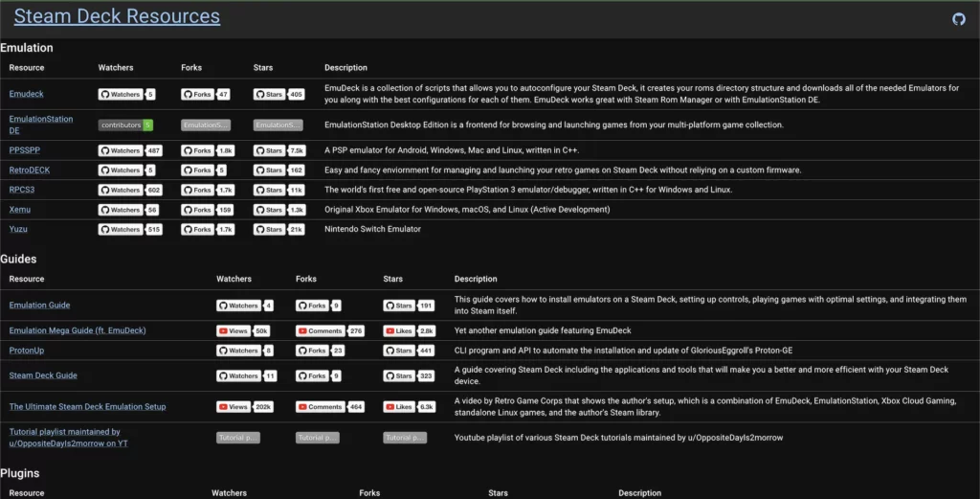This screenshot has width=980, height=499.
Task: Click YouTube Comments badge showing 276
Action: click(330, 330)
